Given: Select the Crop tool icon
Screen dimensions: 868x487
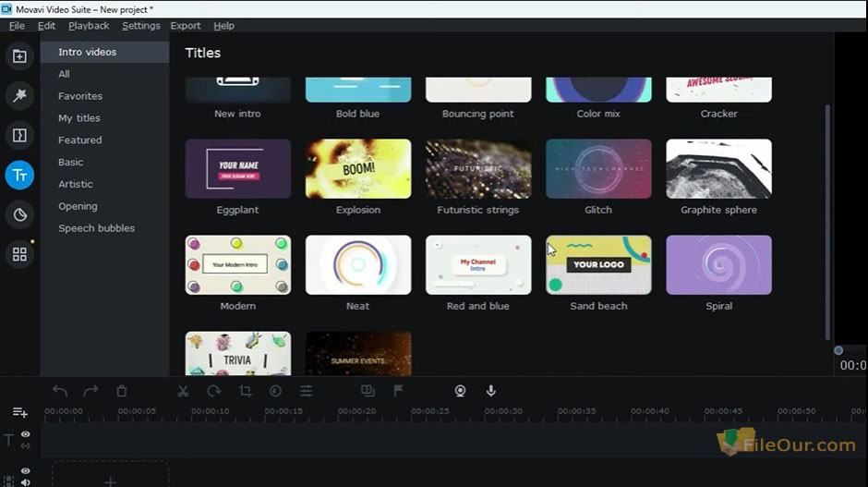Looking at the screenshot, I should pyautogui.click(x=246, y=391).
